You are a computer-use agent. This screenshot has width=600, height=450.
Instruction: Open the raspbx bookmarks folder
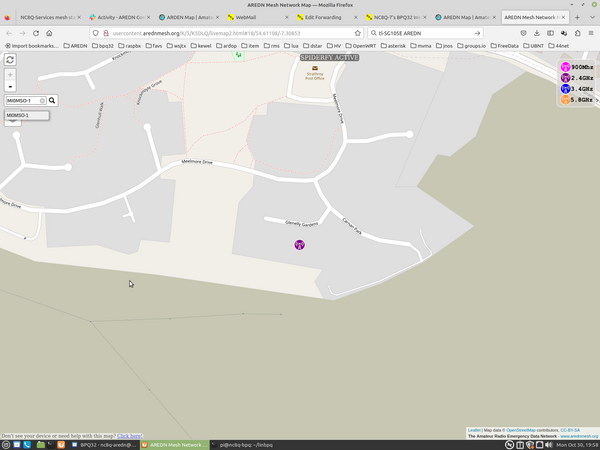[129, 46]
